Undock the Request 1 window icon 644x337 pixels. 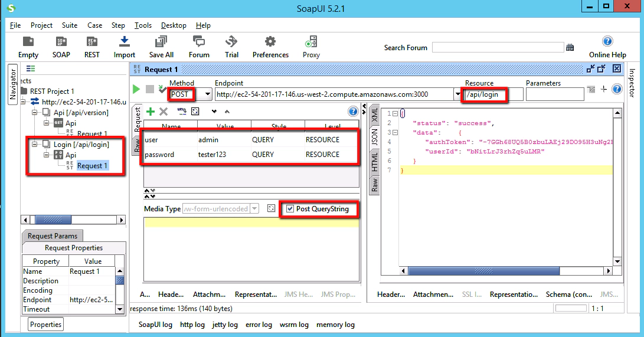[591, 69]
